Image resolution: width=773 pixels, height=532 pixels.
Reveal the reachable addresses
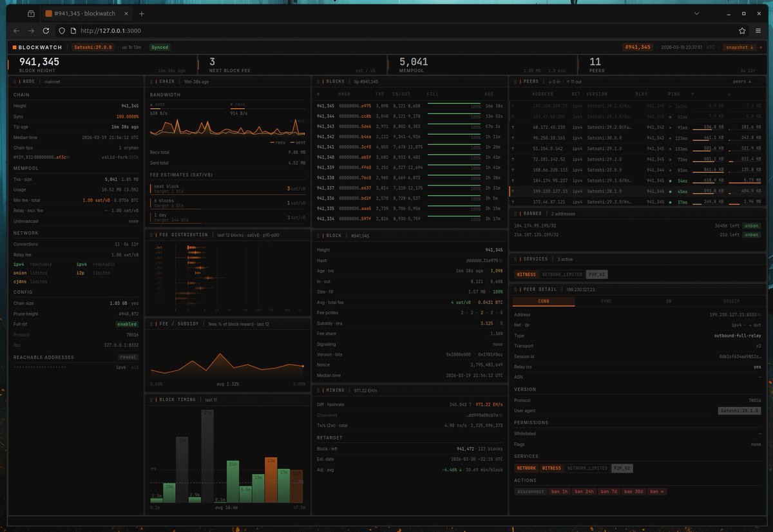point(128,357)
